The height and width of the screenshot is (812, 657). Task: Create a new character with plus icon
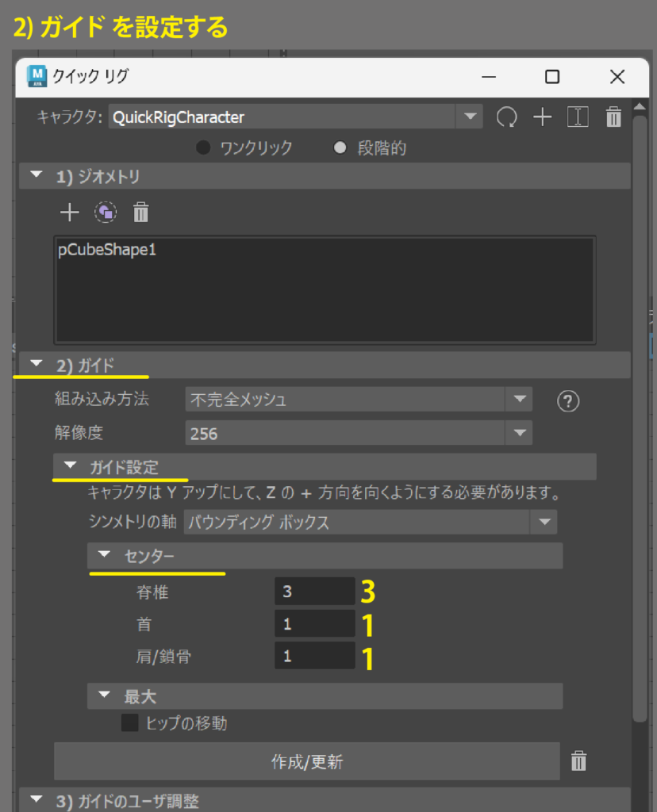click(x=542, y=117)
